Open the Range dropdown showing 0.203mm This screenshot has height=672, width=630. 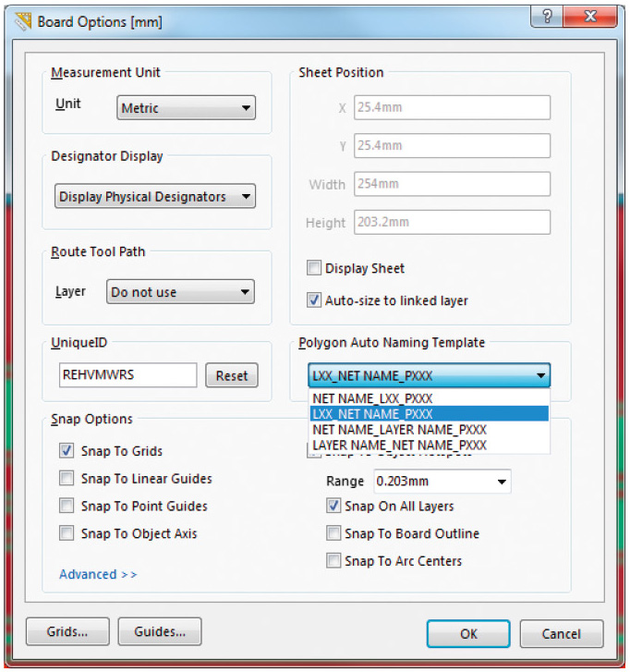(x=442, y=482)
